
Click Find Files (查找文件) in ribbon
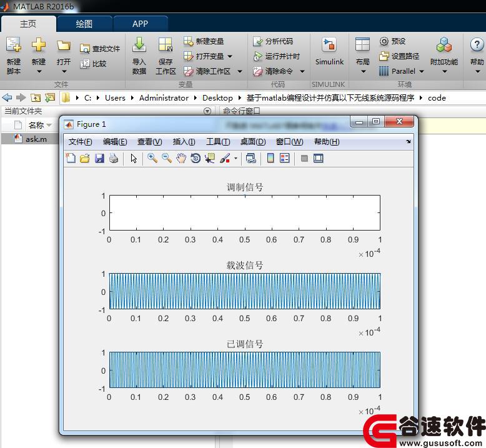100,49
